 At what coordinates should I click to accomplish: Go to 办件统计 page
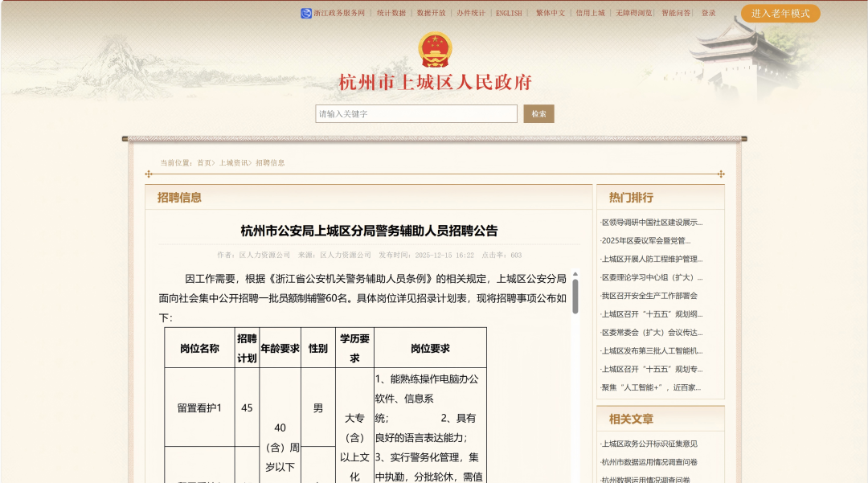(x=471, y=14)
